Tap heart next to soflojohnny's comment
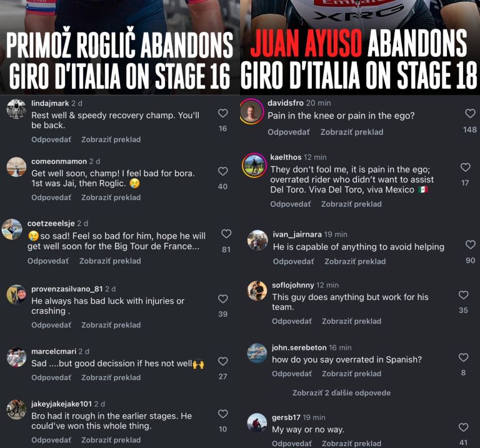The image size is (480, 448). 464,295
